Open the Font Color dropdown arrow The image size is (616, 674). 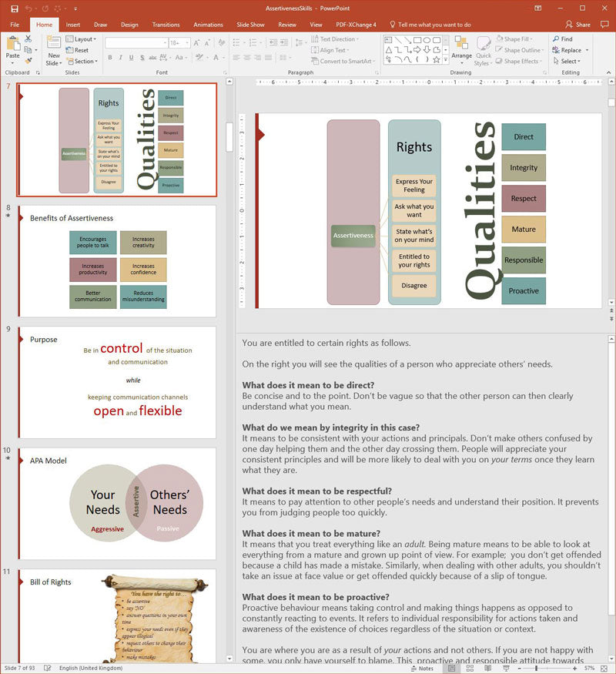[223, 57]
